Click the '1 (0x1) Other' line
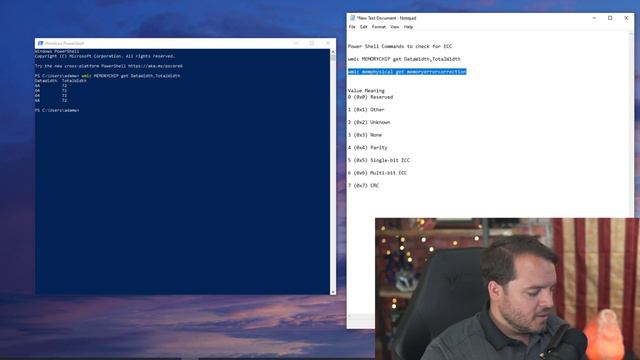This screenshot has height=360, width=640. tap(366, 110)
